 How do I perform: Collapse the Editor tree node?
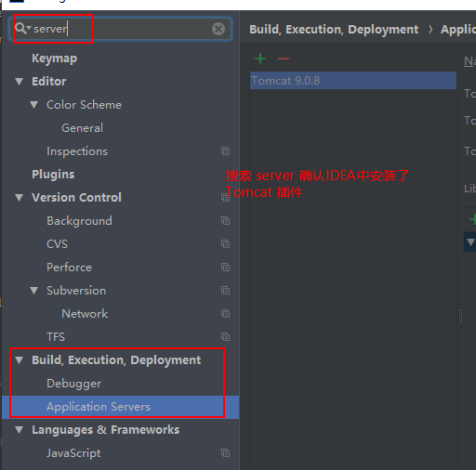coord(20,82)
